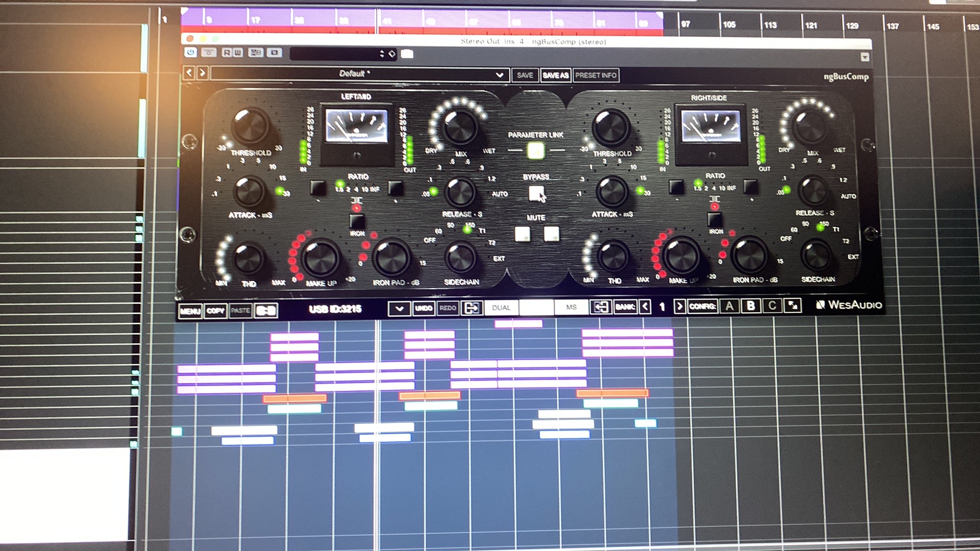The width and height of the screenshot is (980, 551).
Task: Toggle the Right/Side IRON button
Action: (715, 220)
